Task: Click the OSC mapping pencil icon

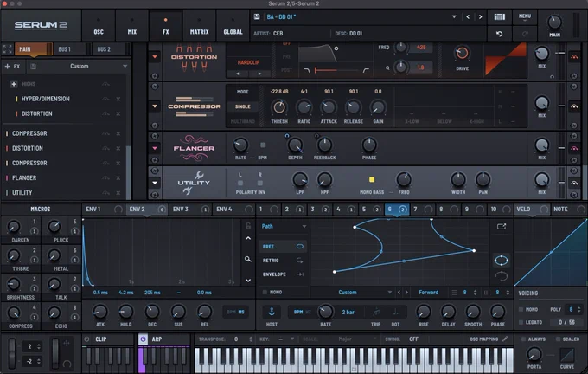Action: pos(505,339)
